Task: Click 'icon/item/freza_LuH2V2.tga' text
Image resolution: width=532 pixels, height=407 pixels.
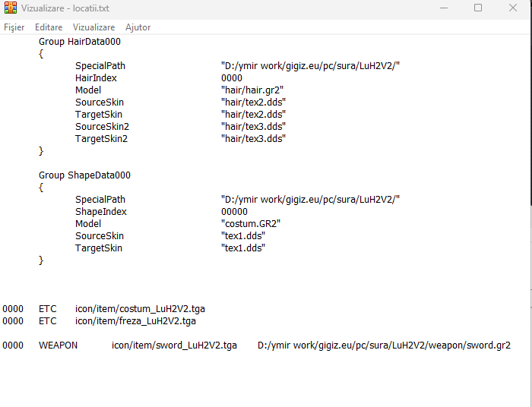Action: [x=135, y=321]
